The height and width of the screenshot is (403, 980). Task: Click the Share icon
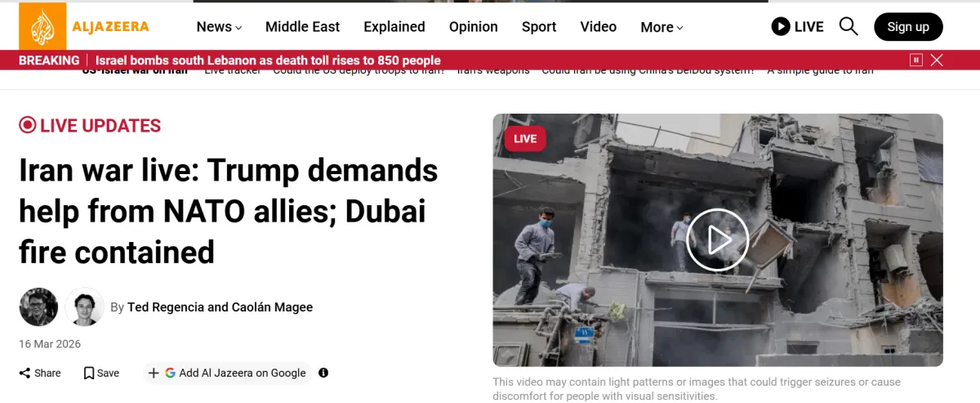click(25, 373)
